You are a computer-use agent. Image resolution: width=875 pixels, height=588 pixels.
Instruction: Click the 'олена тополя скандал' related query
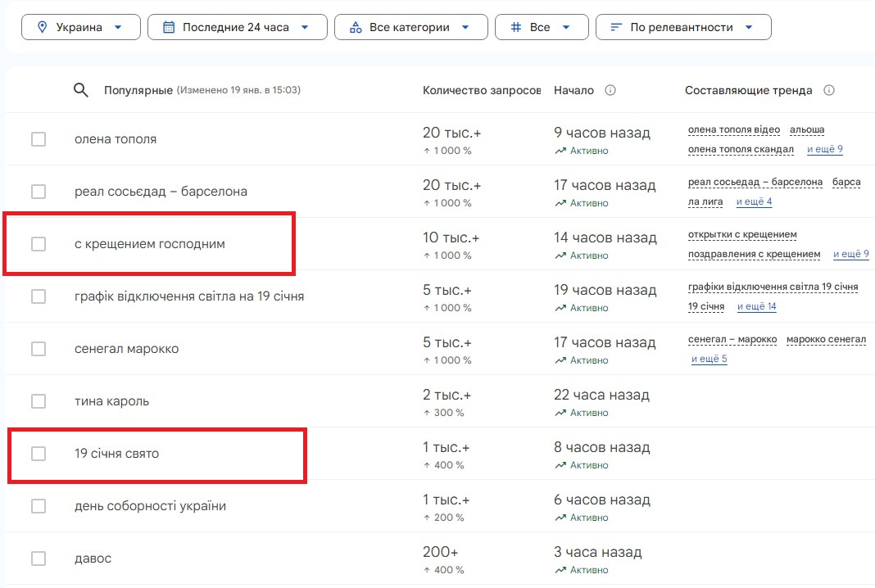(x=741, y=149)
